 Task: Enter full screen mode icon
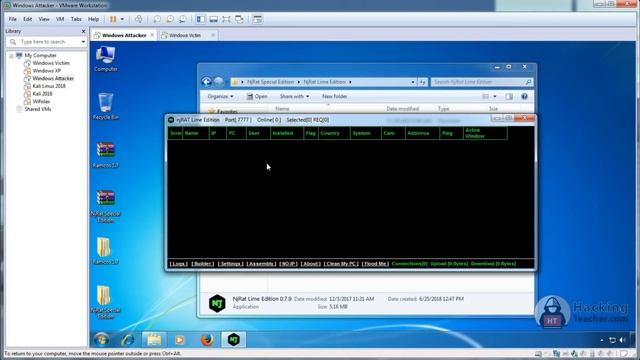pos(227,19)
